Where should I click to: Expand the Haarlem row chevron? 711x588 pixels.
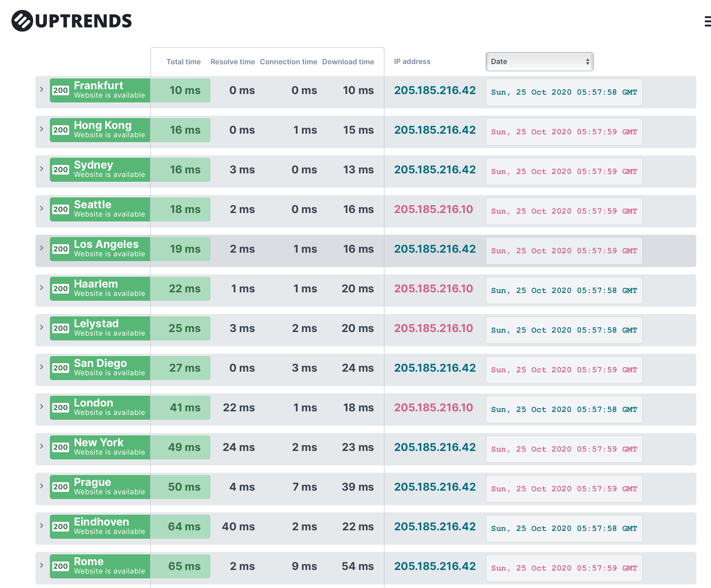coord(42,288)
